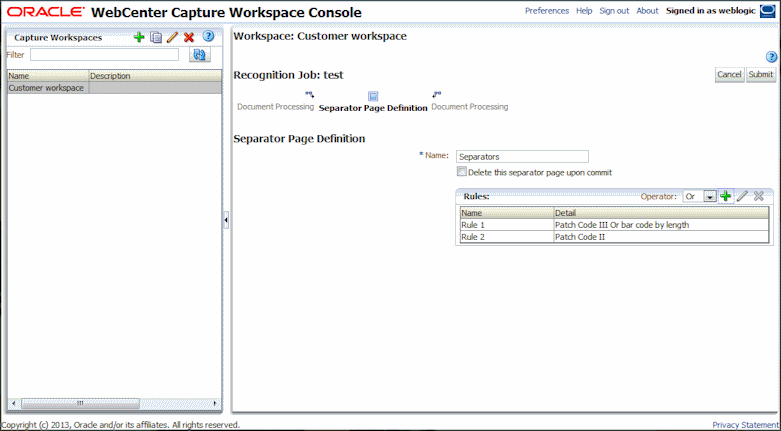
Task: Open Preferences
Action: [x=547, y=10]
